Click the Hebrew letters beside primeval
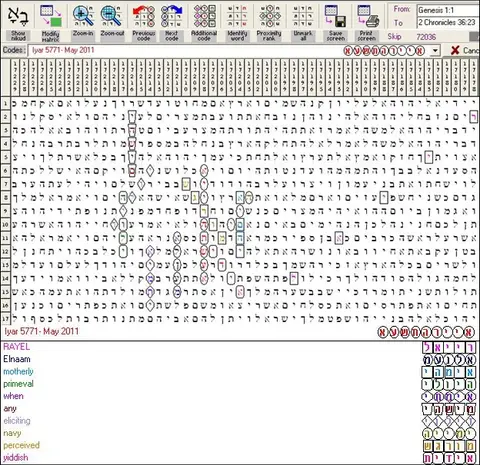 449,385
